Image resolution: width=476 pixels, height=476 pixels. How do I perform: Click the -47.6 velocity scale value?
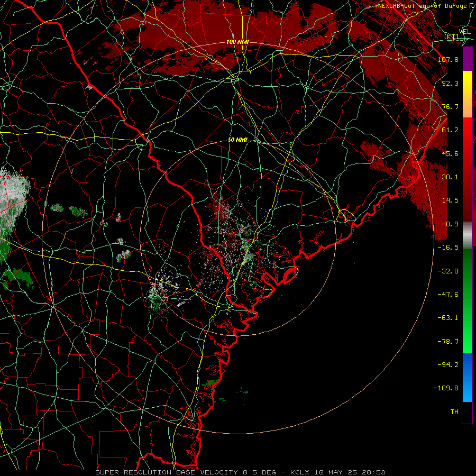(x=448, y=295)
